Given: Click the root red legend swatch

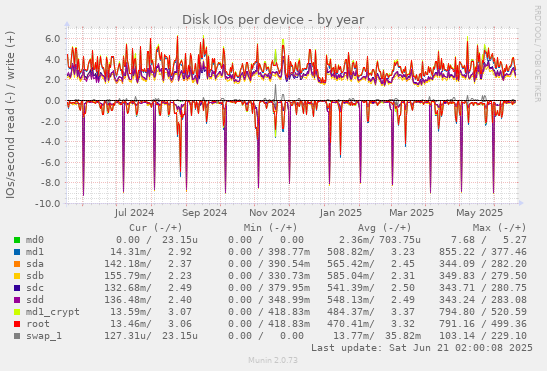Looking at the screenshot, I should coord(17,324).
